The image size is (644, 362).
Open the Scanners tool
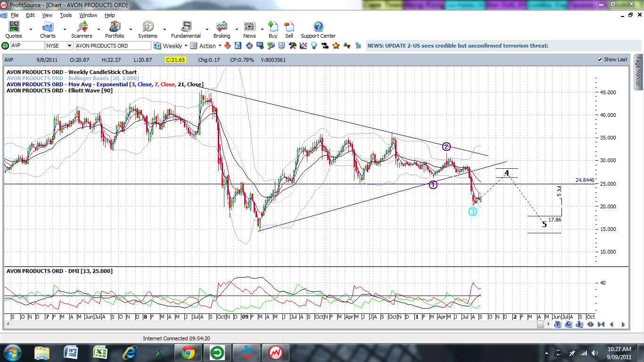coord(82,30)
